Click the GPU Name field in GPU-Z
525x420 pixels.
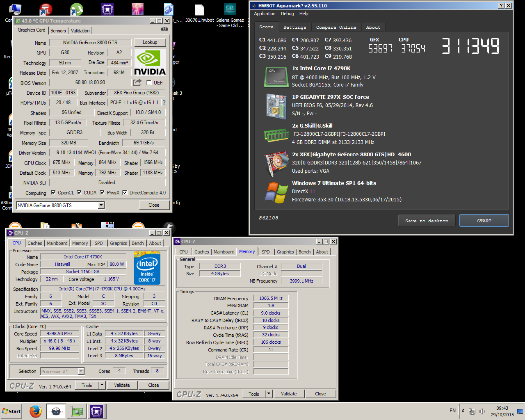tap(90, 43)
